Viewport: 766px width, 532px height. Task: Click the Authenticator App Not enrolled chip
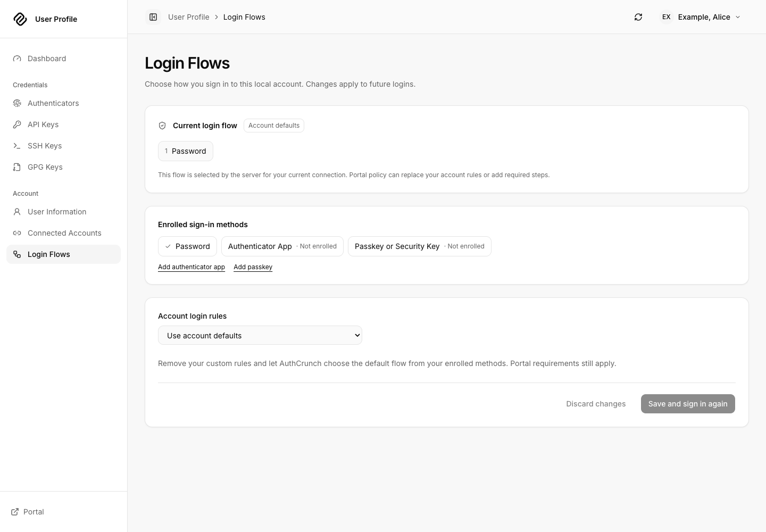pyautogui.click(x=282, y=246)
